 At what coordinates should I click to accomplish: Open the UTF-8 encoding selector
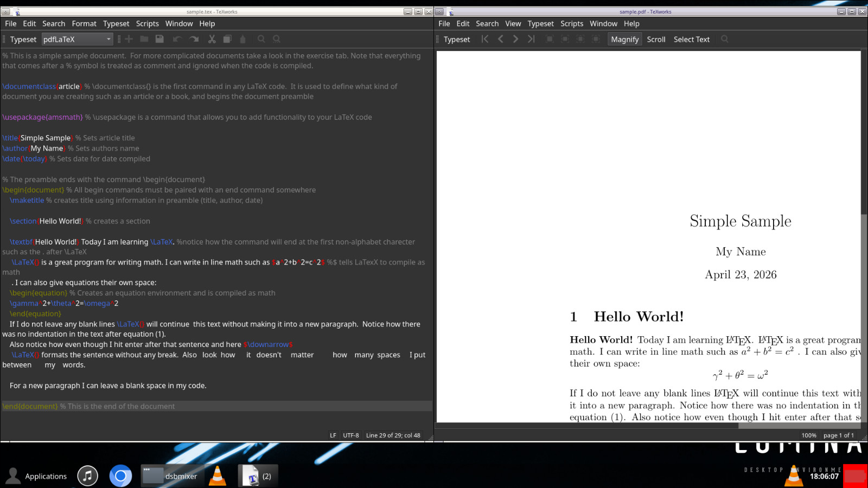pyautogui.click(x=351, y=435)
